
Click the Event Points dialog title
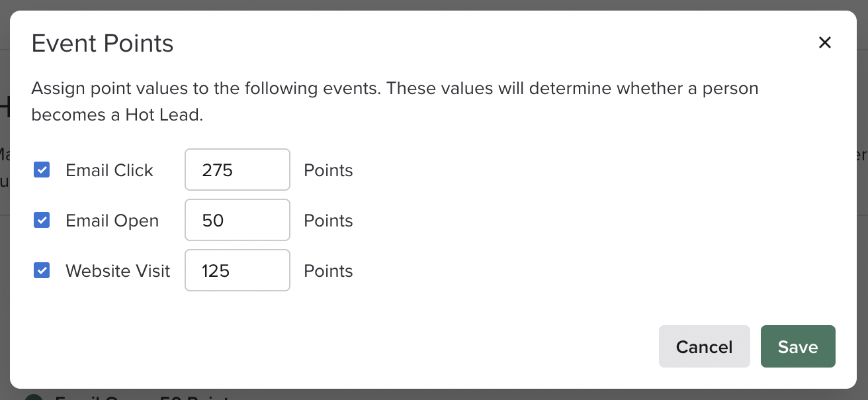[x=102, y=43]
